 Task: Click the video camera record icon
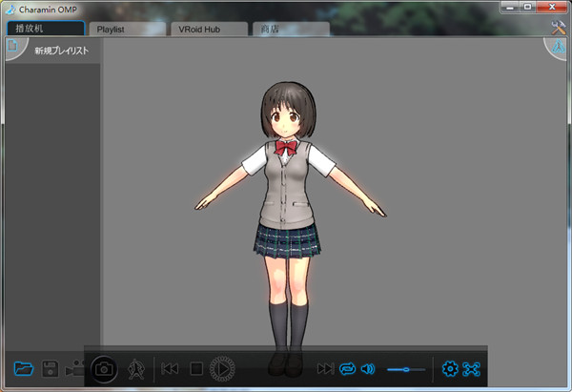point(74,368)
